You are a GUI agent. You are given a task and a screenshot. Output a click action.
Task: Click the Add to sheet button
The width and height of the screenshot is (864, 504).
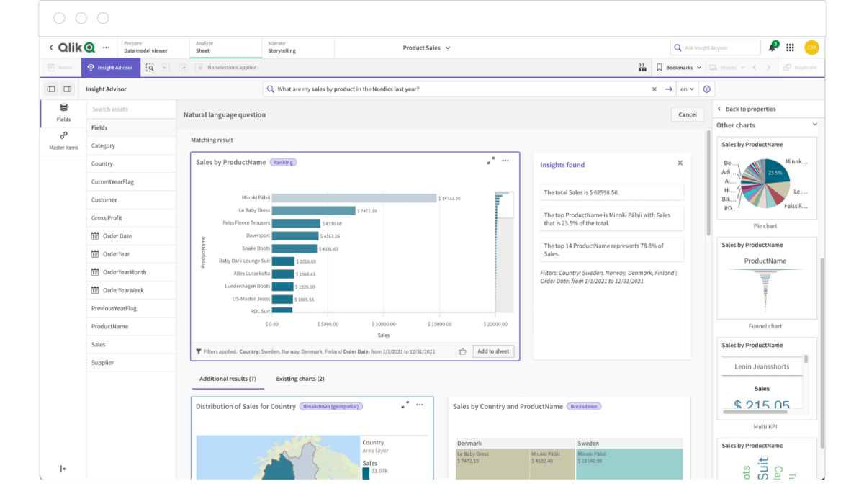coord(493,351)
